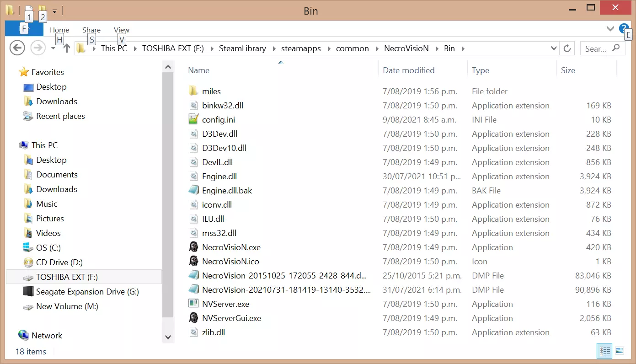Go back with the Back arrow

17,48
